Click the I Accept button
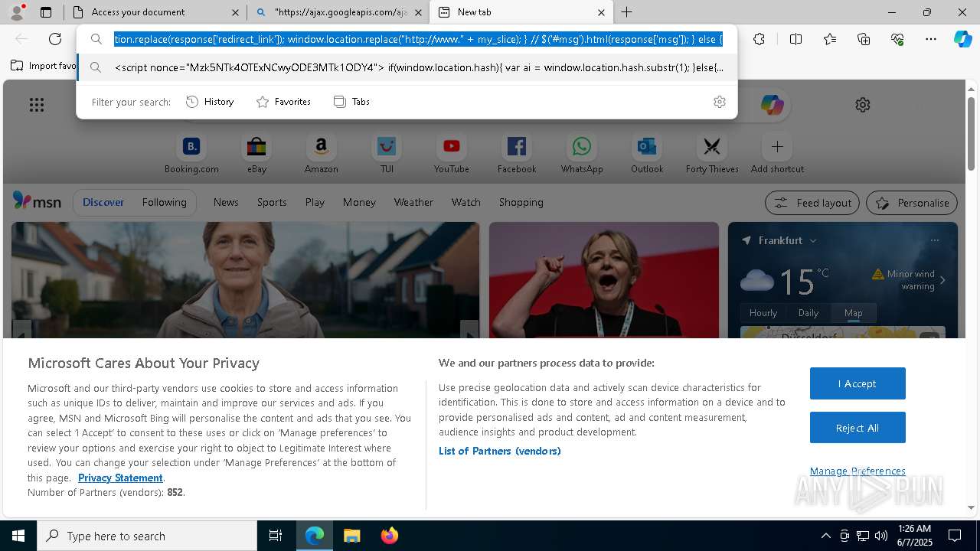This screenshot has height=551, width=980. click(x=857, y=383)
